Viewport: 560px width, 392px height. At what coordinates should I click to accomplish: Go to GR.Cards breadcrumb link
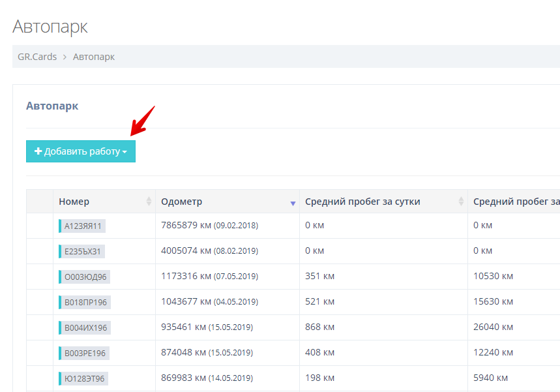[x=37, y=57]
